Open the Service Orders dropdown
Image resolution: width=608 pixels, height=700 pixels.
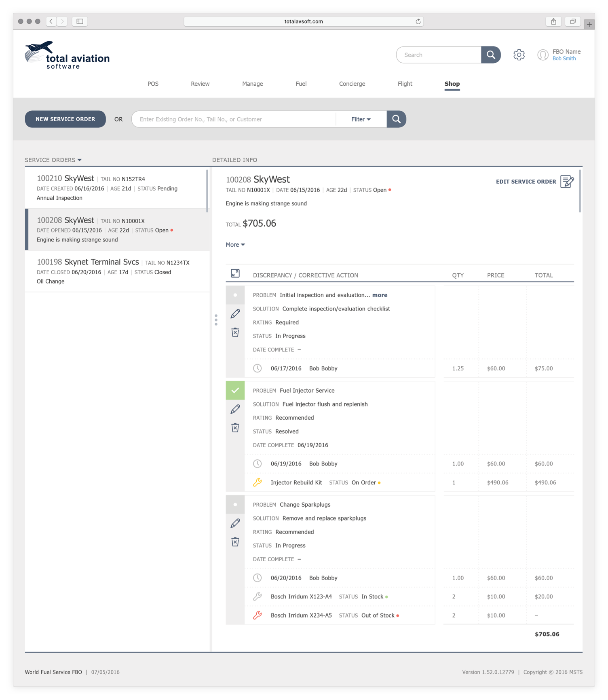[53, 160]
